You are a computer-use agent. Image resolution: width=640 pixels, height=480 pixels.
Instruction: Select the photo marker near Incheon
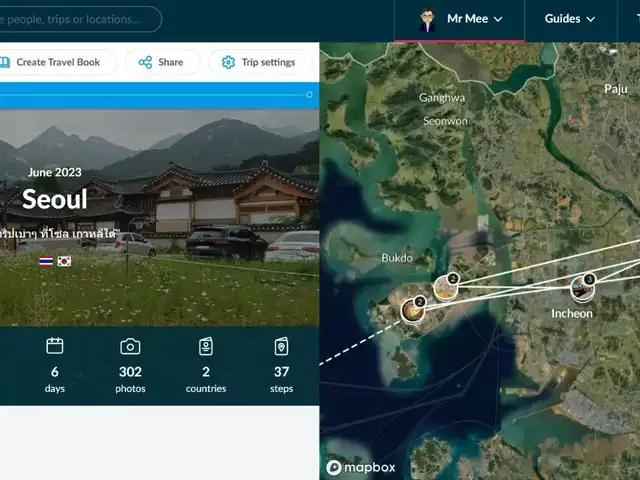tap(582, 289)
